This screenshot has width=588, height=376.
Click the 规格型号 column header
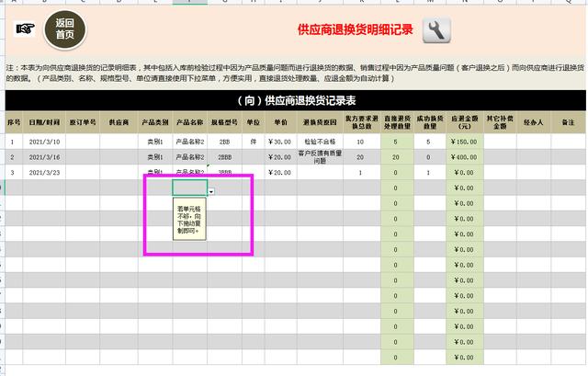[224, 122]
